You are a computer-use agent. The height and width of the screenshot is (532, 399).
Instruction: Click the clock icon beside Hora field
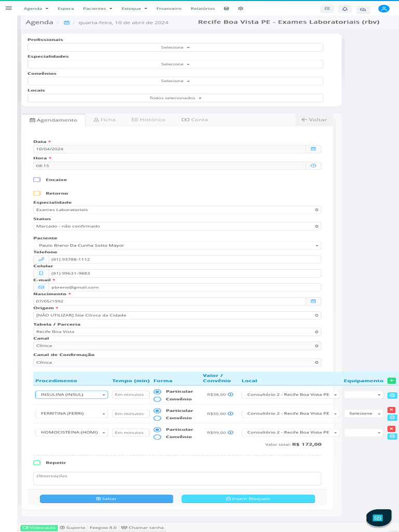point(313,166)
